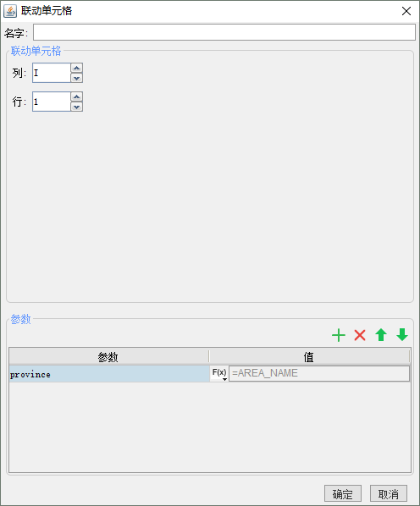Screen dimensions: 420x506
Task: Click the 参数 column header
Action: 108,356
